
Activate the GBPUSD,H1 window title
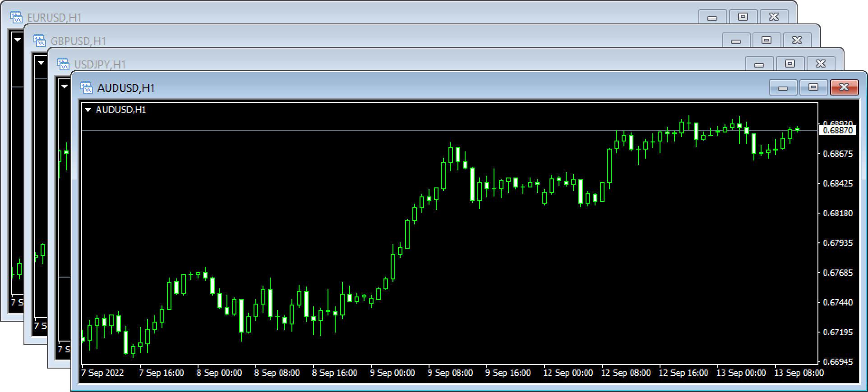pos(78,41)
